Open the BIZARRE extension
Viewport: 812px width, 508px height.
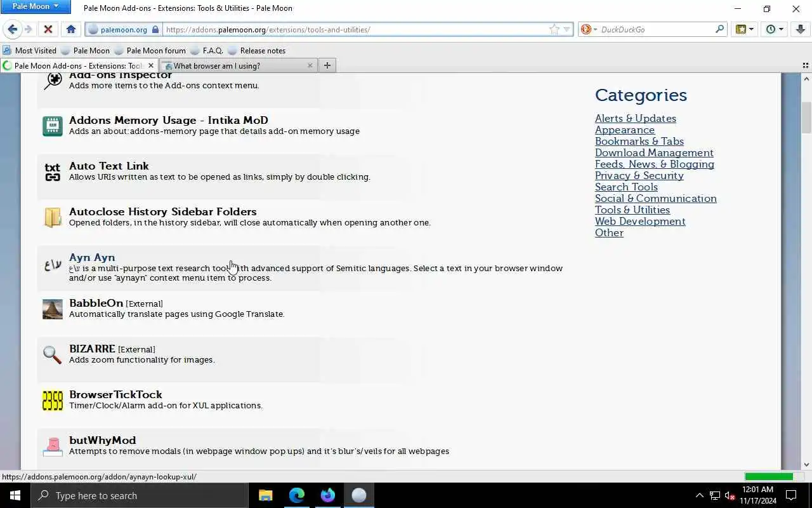click(x=92, y=349)
